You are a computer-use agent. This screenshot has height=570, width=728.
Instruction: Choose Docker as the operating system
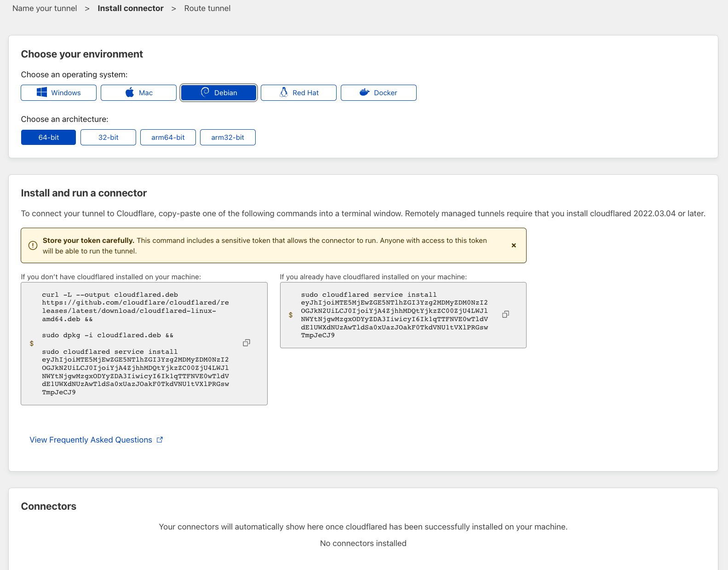coord(378,92)
